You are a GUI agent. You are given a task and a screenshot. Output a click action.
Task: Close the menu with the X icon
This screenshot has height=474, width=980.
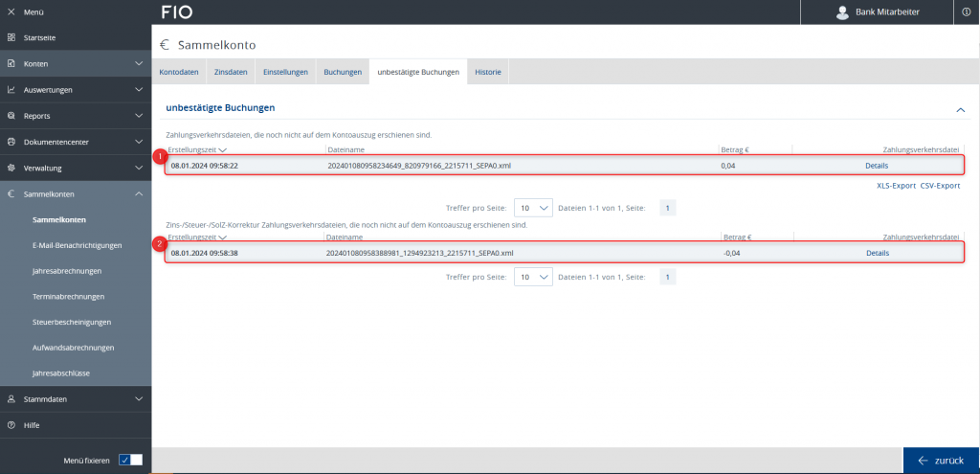(x=11, y=11)
